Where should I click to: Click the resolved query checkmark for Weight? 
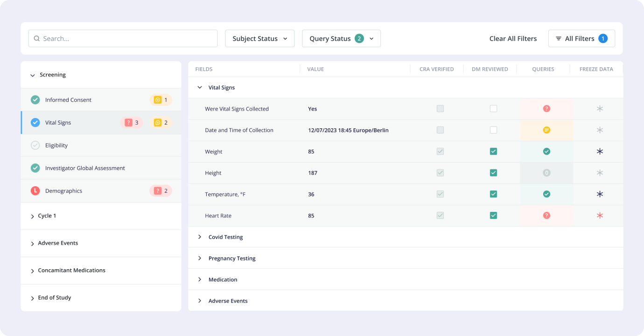pyautogui.click(x=546, y=152)
